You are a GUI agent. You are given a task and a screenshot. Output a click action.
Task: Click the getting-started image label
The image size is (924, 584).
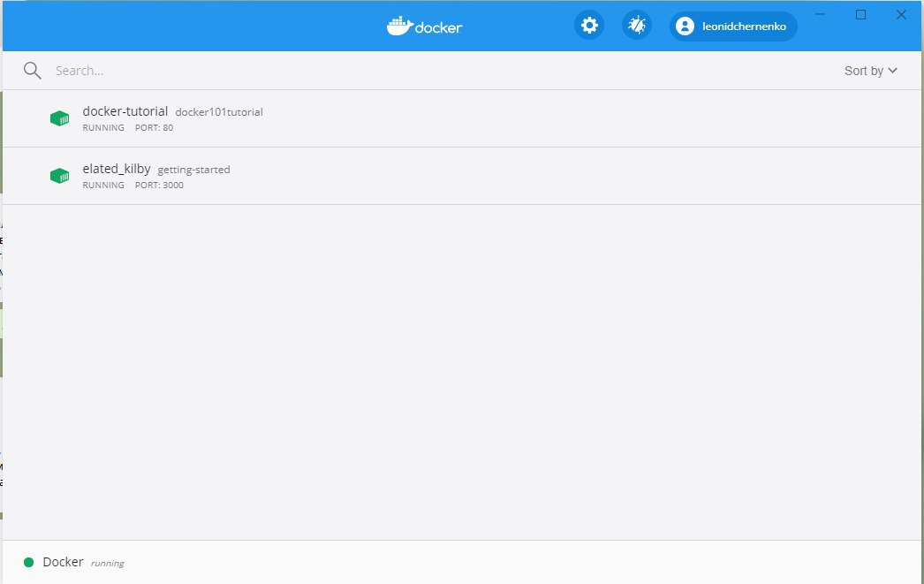[x=193, y=170]
